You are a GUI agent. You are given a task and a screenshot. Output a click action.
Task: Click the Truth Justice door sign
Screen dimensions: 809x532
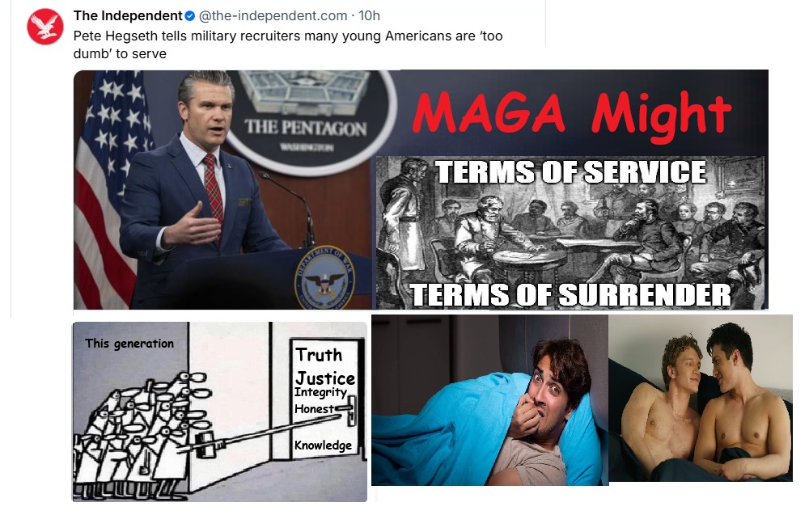pyautogui.click(x=325, y=367)
